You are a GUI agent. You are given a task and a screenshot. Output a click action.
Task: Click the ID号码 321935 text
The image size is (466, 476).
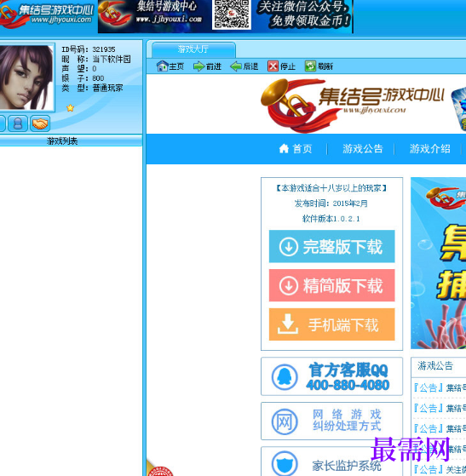(x=89, y=49)
